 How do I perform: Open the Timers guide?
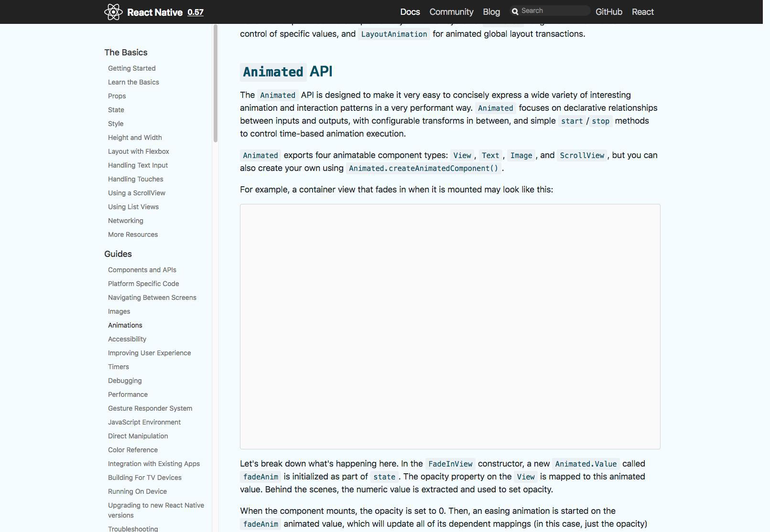tap(118, 367)
